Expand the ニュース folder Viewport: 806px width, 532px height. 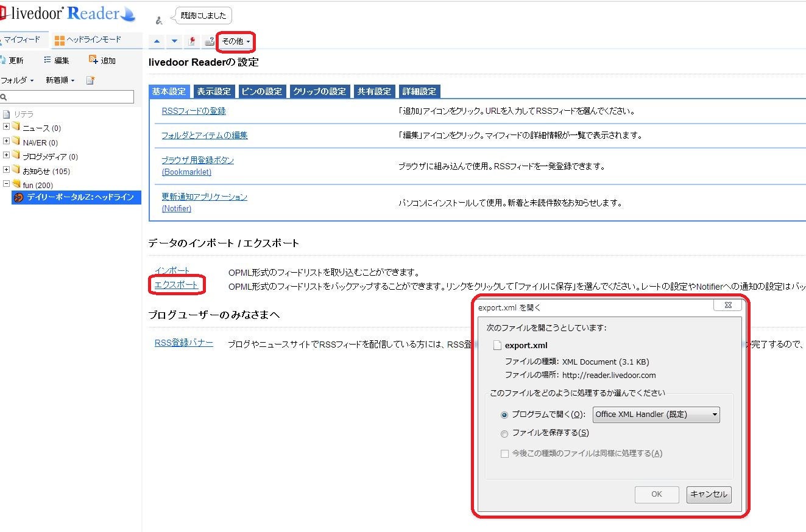pyautogui.click(x=6, y=127)
